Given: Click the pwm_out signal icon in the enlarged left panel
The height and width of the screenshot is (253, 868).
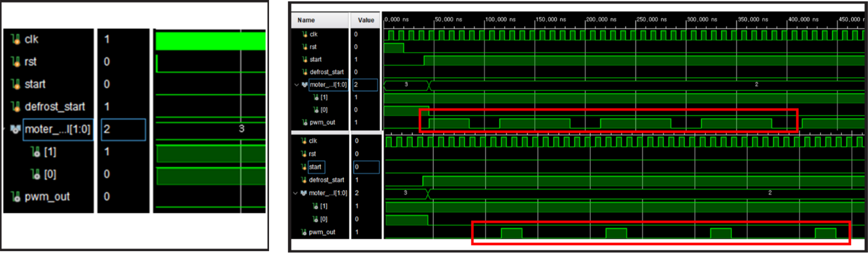Looking at the screenshot, I should pos(15,197).
